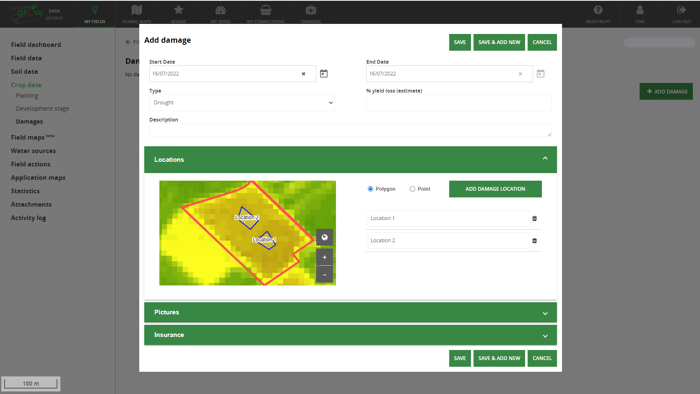700x394 pixels.
Task: Click top Save & Add New button
Action: click(x=499, y=42)
